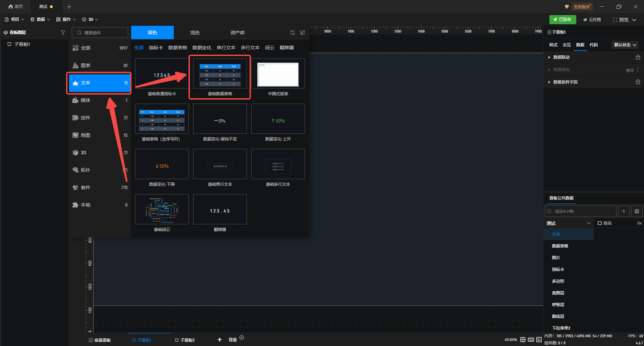
Task: Click the pop-out icon beside refresh
Action: [303, 33]
